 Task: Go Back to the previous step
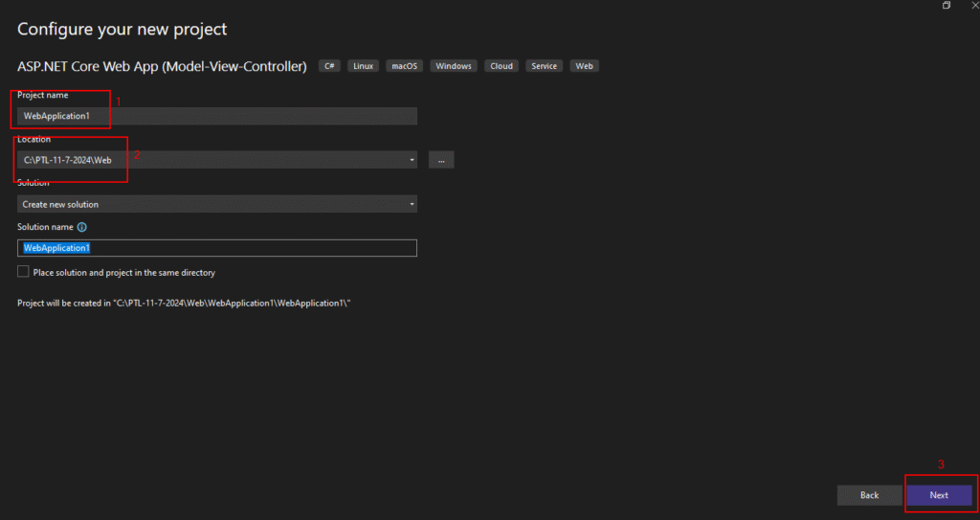tap(869, 495)
